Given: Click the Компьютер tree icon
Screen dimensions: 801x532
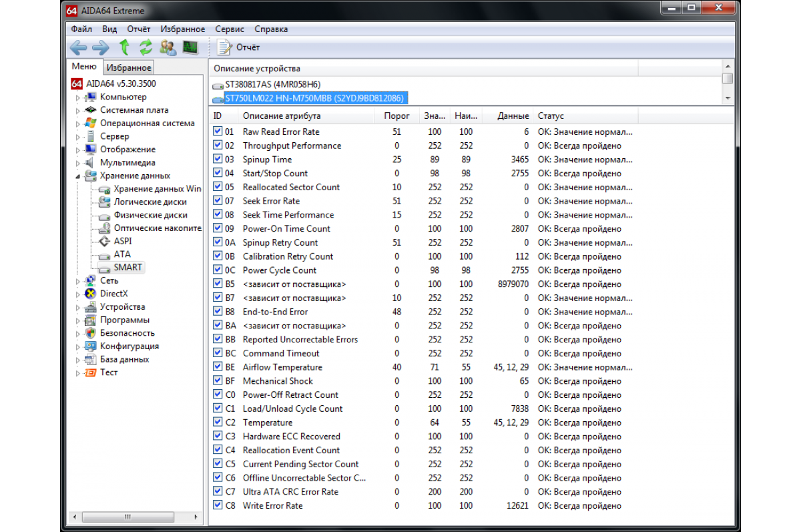Looking at the screenshot, I should tap(91, 97).
